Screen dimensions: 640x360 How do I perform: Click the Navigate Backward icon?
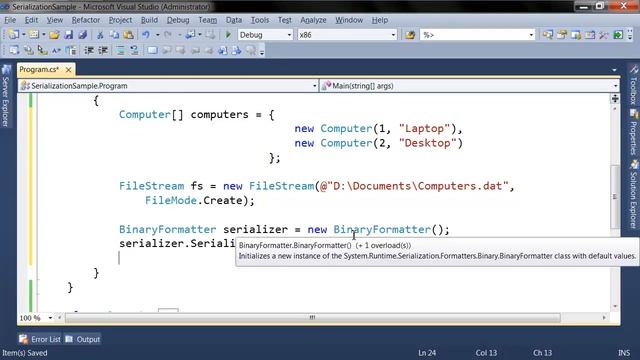coord(191,35)
